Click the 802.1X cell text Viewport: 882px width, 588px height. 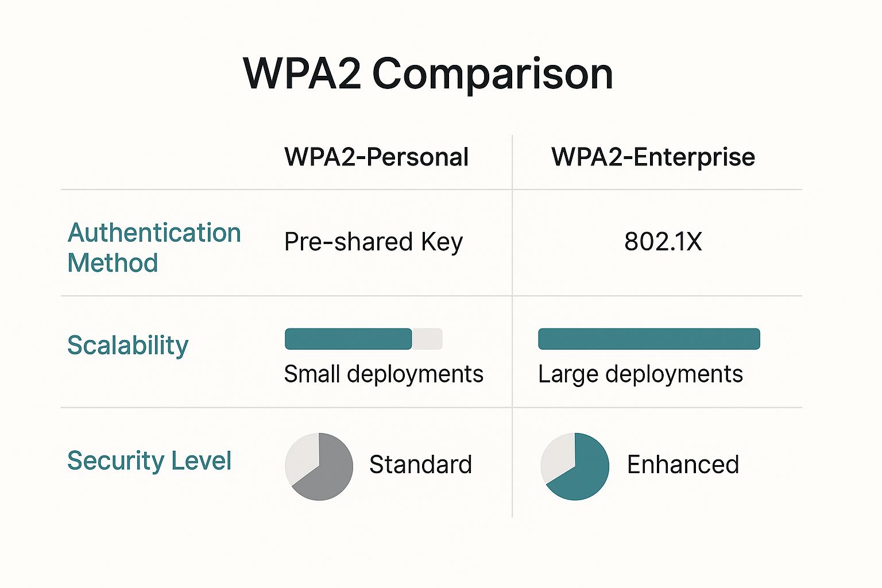tap(663, 241)
